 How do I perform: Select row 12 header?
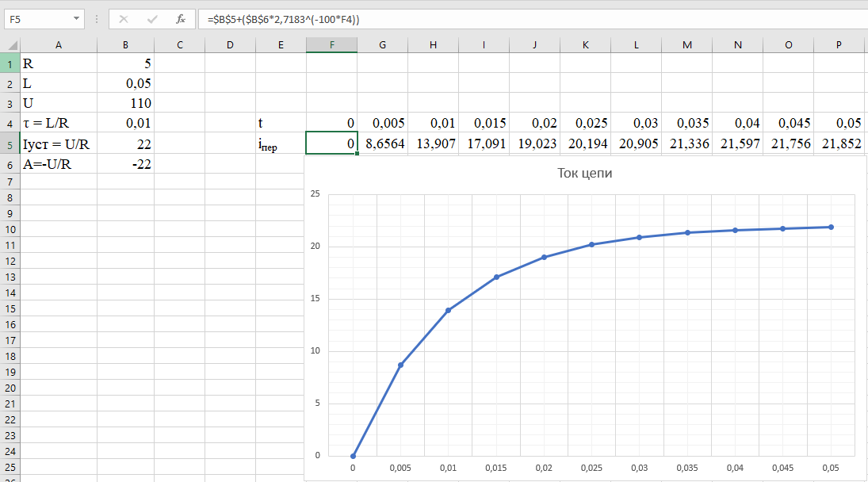[x=10, y=261]
